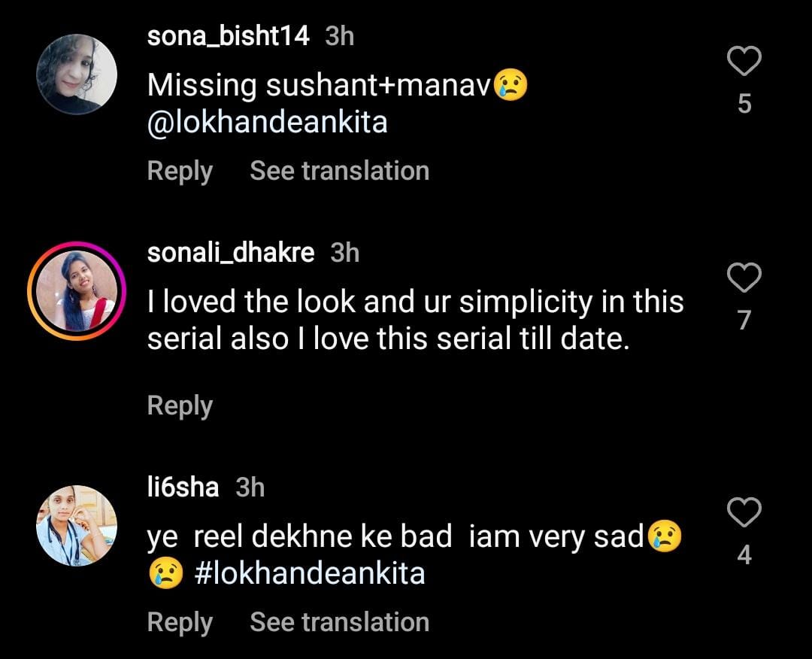The height and width of the screenshot is (659, 812).
Task: Tap the heart on li6sha's comment
Action: coord(744,513)
